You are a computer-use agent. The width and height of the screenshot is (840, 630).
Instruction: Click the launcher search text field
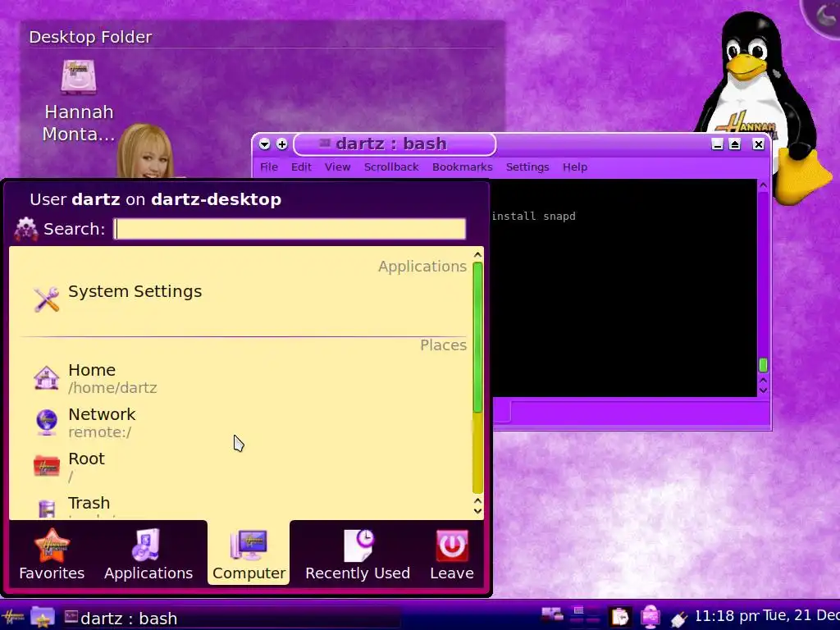tap(290, 229)
